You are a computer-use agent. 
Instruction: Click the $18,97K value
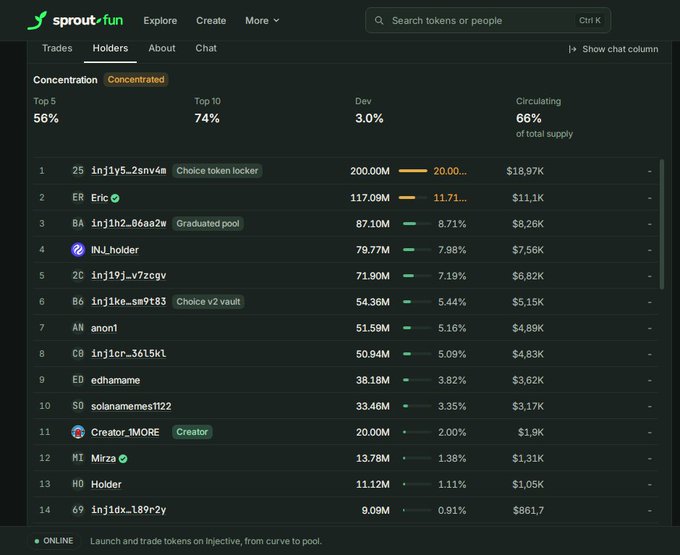click(x=525, y=171)
